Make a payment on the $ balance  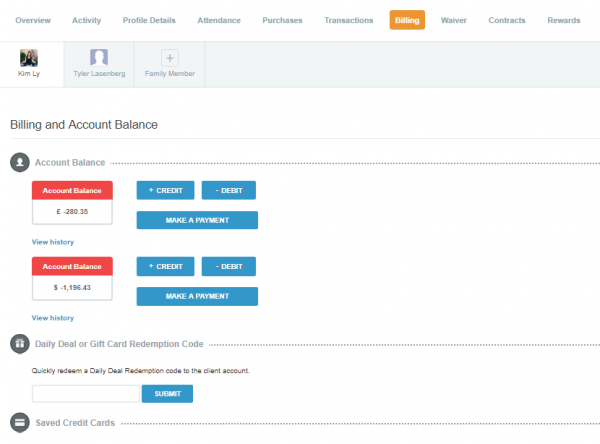197,296
